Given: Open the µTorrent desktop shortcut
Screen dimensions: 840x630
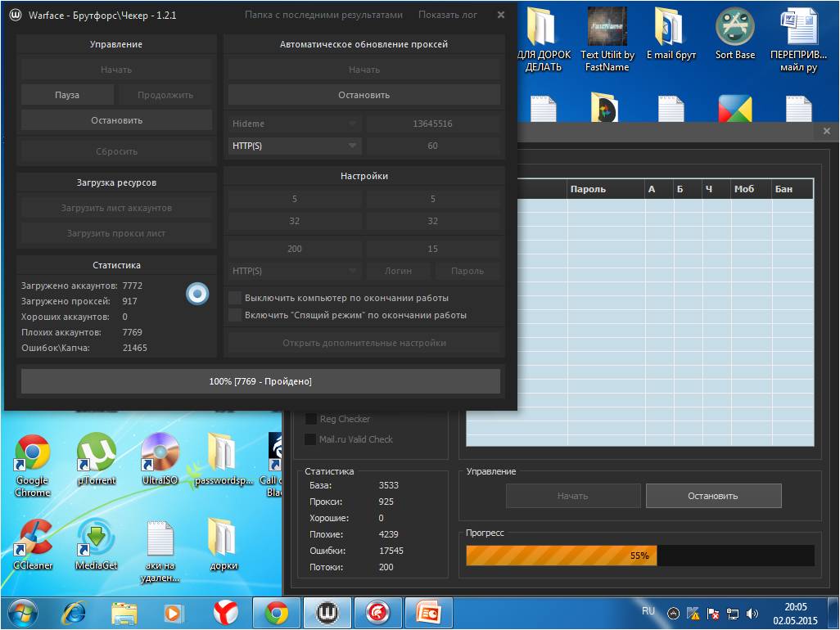Looking at the screenshot, I should [x=97, y=459].
